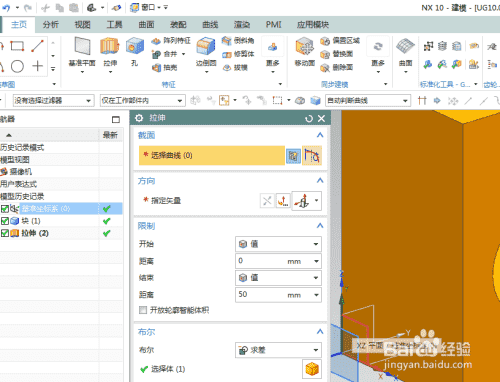Open the Application (应用模块) tab
This screenshot has height=382, width=500.
point(313,25)
